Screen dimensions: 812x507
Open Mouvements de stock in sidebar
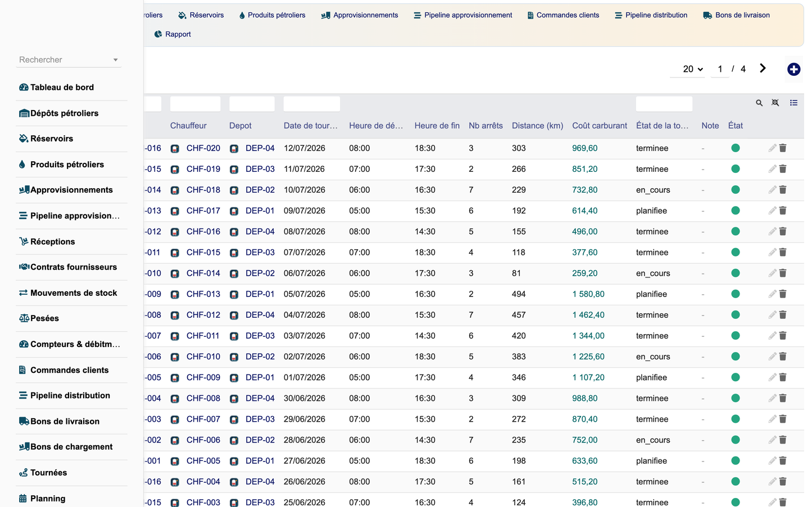click(74, 293)
